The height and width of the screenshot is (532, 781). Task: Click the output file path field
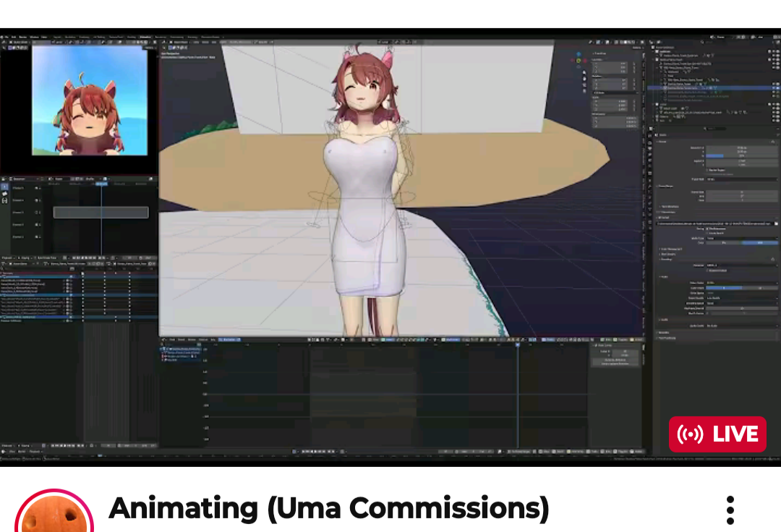714,223
